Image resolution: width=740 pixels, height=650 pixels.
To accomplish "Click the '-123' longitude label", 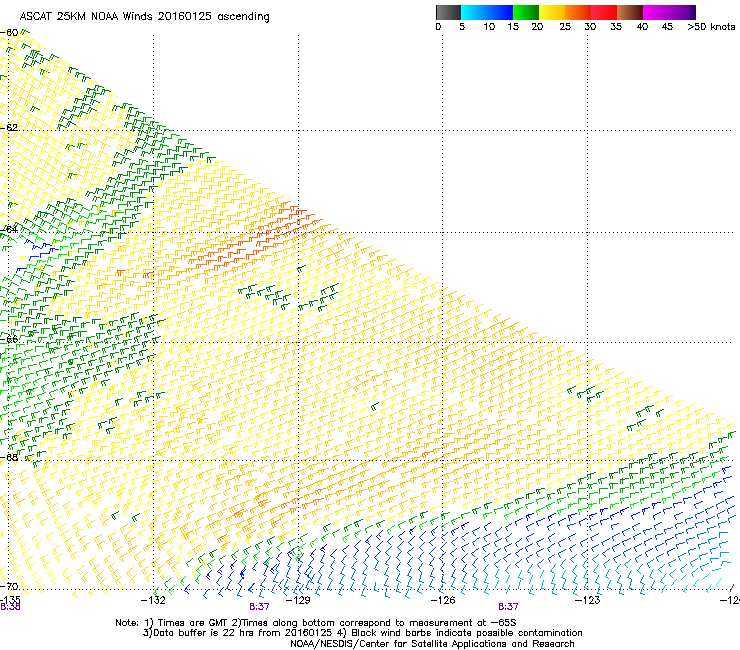I will 587,600.
